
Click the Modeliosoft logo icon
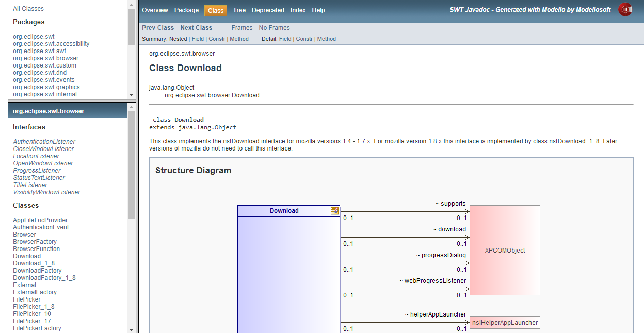(x=625, y=10)
